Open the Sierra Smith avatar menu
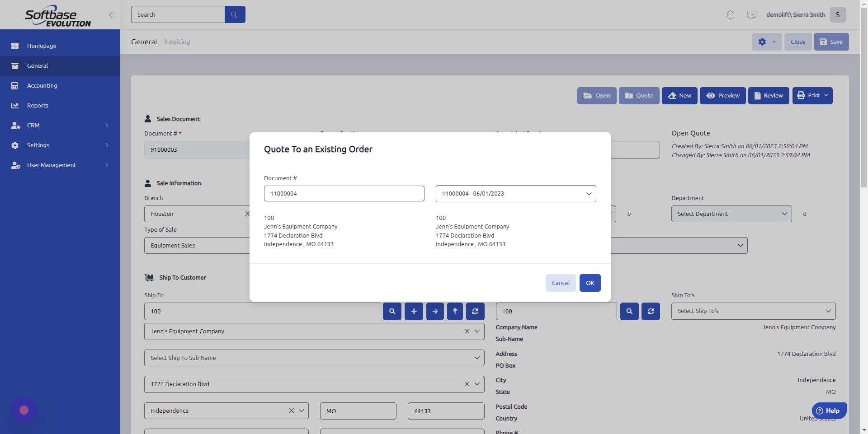 (x=838, y=14)
